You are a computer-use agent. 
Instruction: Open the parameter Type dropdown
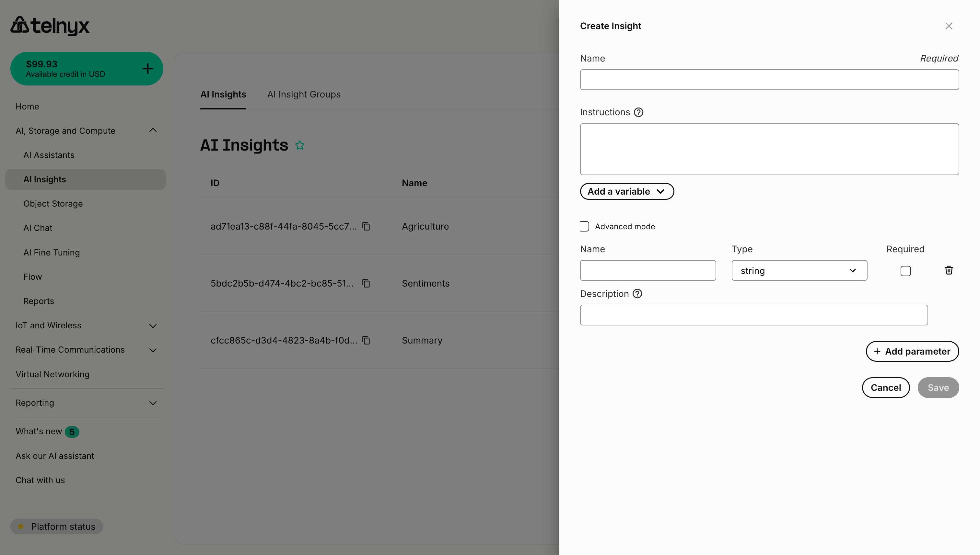click(x=799, y=270)
